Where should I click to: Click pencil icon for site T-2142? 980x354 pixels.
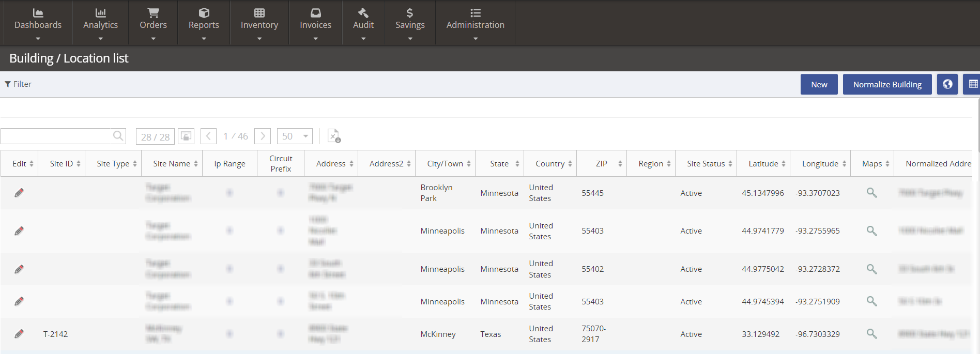point(19,334)
